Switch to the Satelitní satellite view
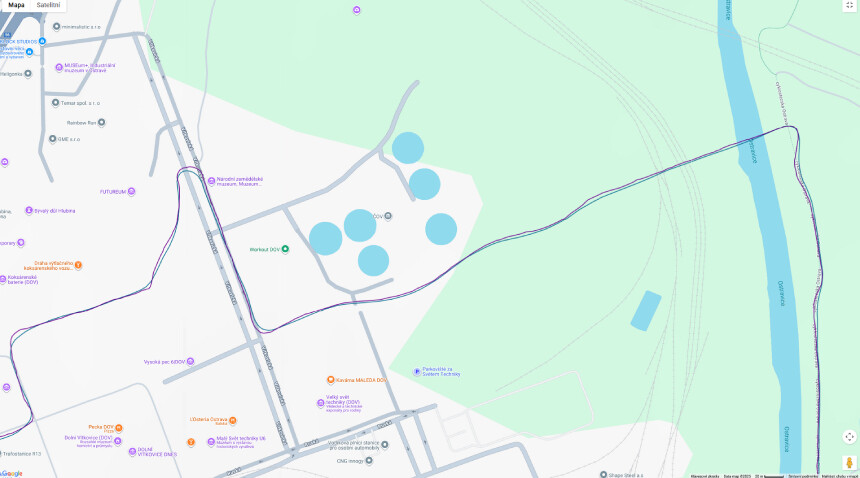This screenshot has width=860, height=478. click(x=48, y=5)
